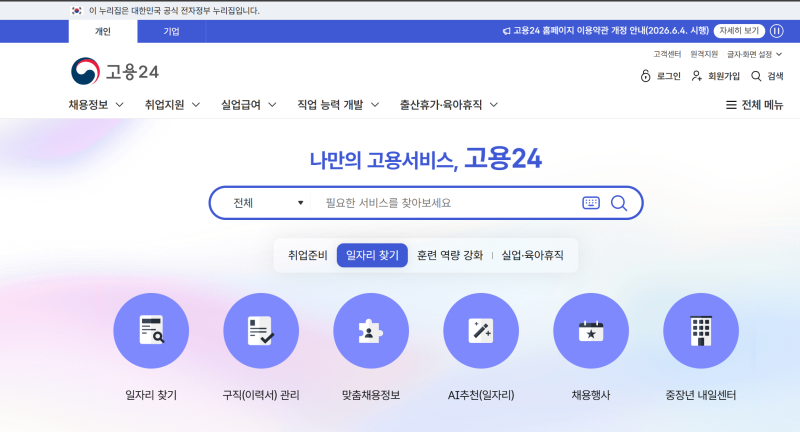The image size is (800, 432).
Task: Select the 훈련 역량 강화 tab
Action: coord(450,255)
